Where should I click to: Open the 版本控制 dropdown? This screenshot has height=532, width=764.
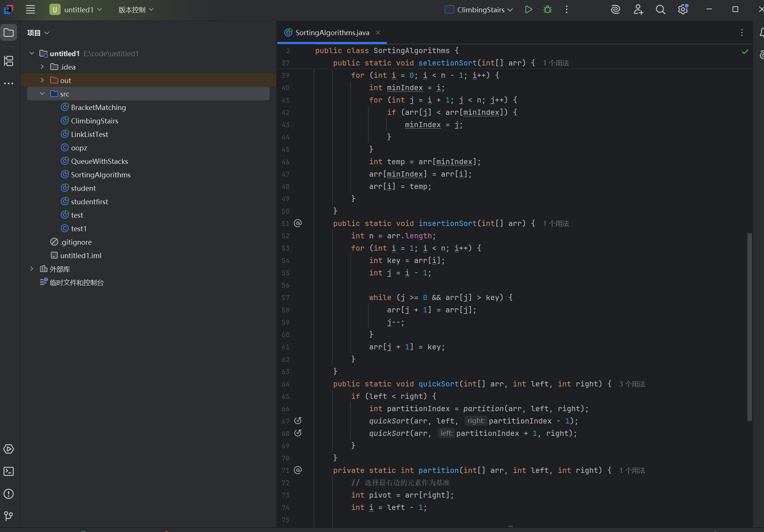pyautogui.click(x=136, y=10)
